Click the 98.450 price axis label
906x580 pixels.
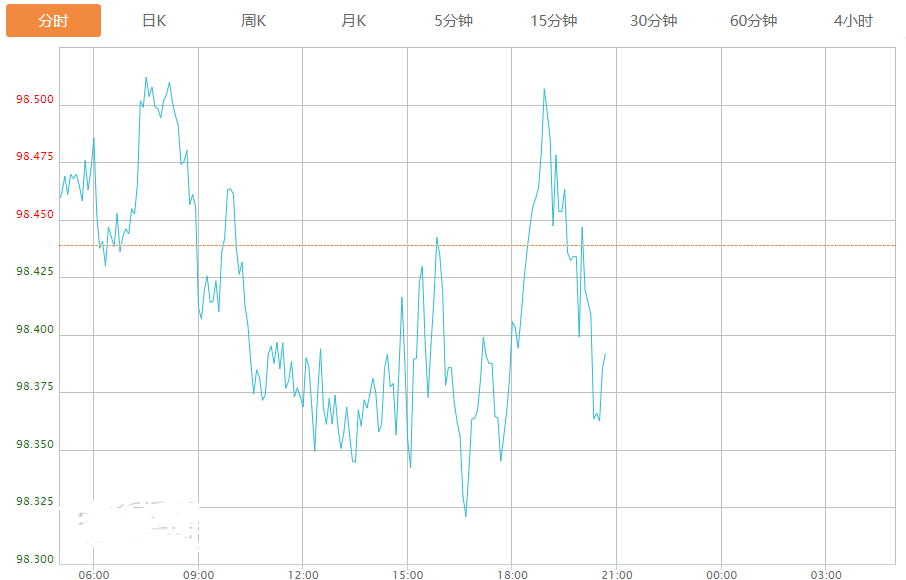(x=35, y=215)
